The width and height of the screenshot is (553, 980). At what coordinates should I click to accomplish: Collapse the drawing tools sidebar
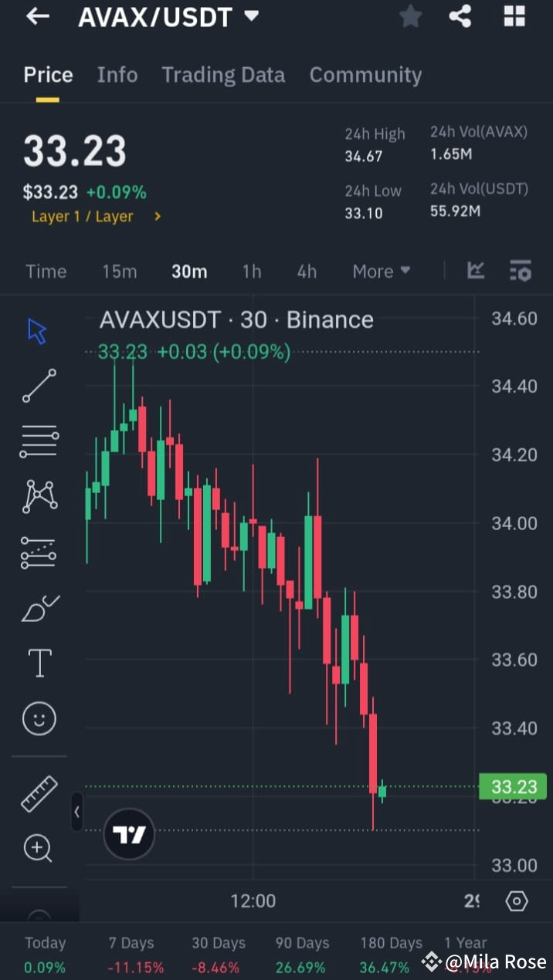click(x=76, y=811)
